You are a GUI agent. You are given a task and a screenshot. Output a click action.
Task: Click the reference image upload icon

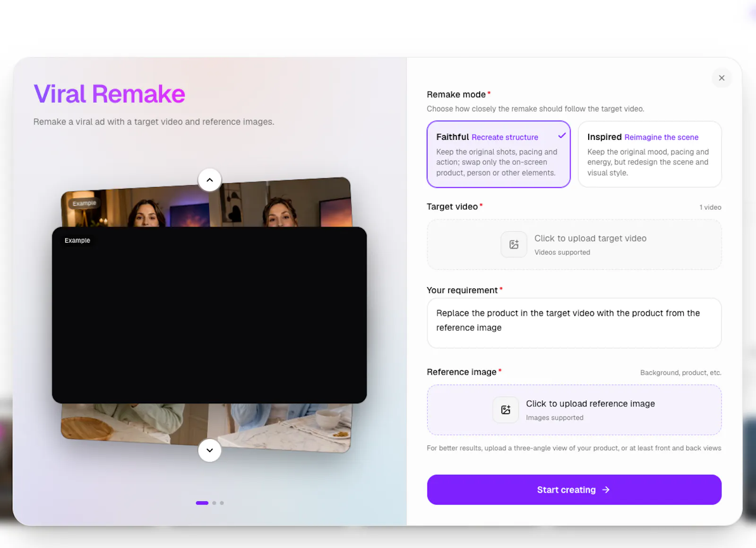coord(506,410)
